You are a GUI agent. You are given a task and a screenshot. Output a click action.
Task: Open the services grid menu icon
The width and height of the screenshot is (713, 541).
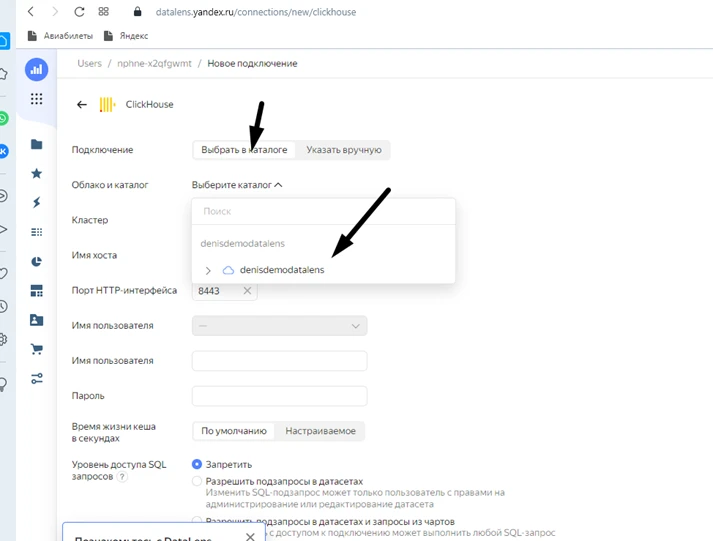pos(36,99)
